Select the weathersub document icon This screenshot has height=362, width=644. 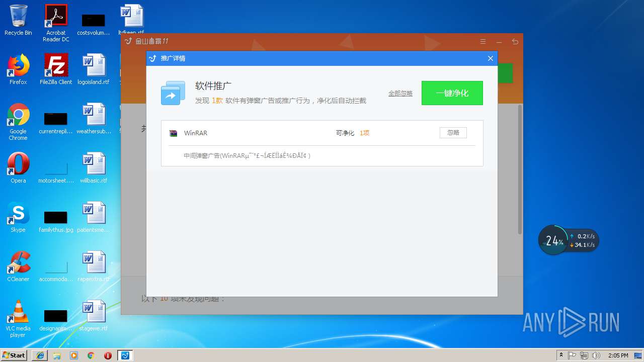[94, 119]
